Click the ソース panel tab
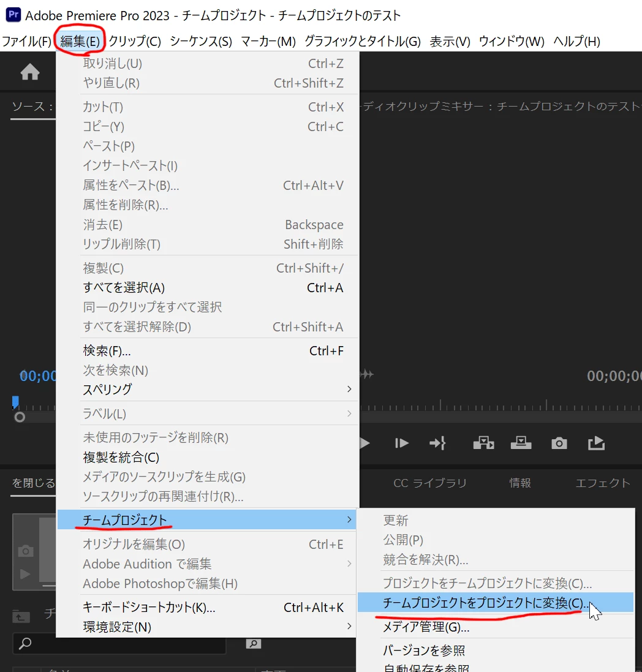Viewport: 642px width, 672px height. (x=32, y=107)
